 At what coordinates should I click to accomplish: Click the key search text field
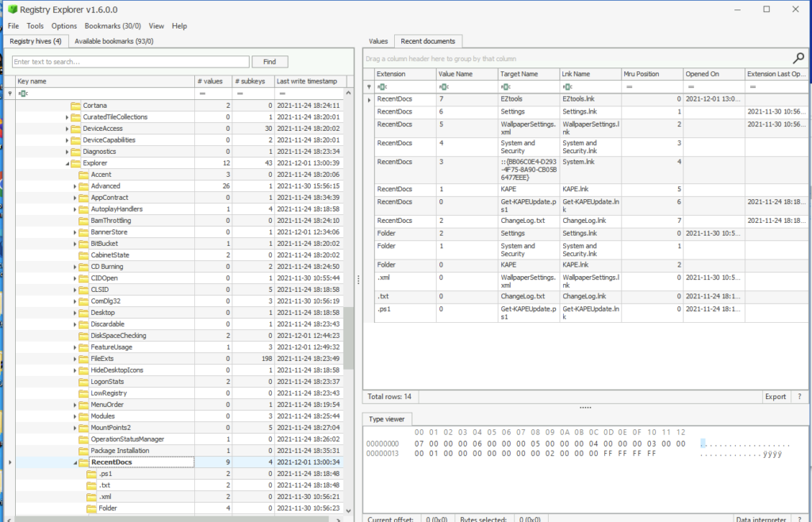click(x=131, y=62)
